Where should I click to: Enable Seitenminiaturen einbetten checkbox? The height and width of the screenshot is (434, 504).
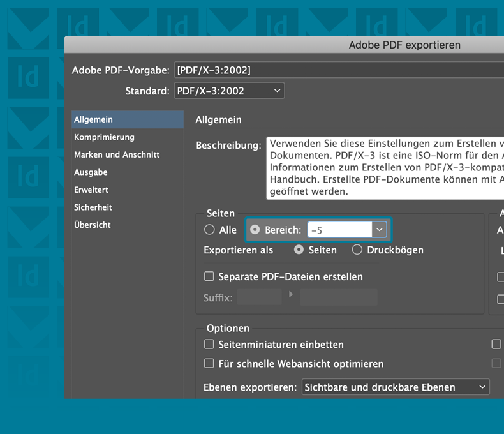[x=209, y=344]
